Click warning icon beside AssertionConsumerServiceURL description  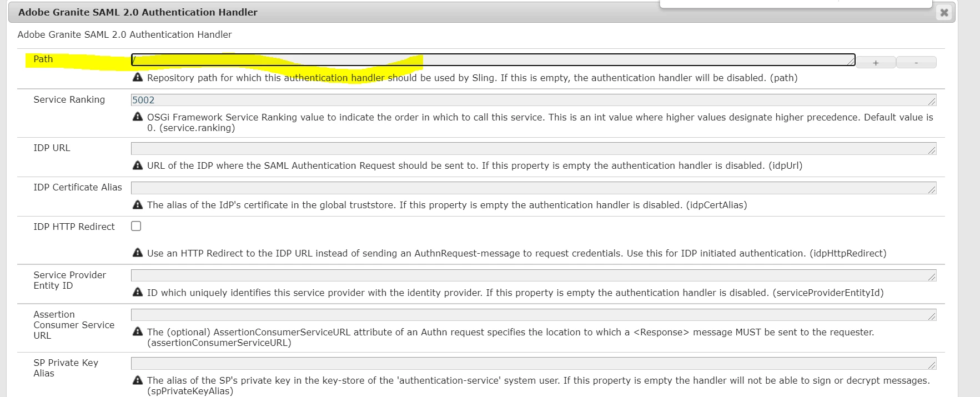(x=138, y=331)
